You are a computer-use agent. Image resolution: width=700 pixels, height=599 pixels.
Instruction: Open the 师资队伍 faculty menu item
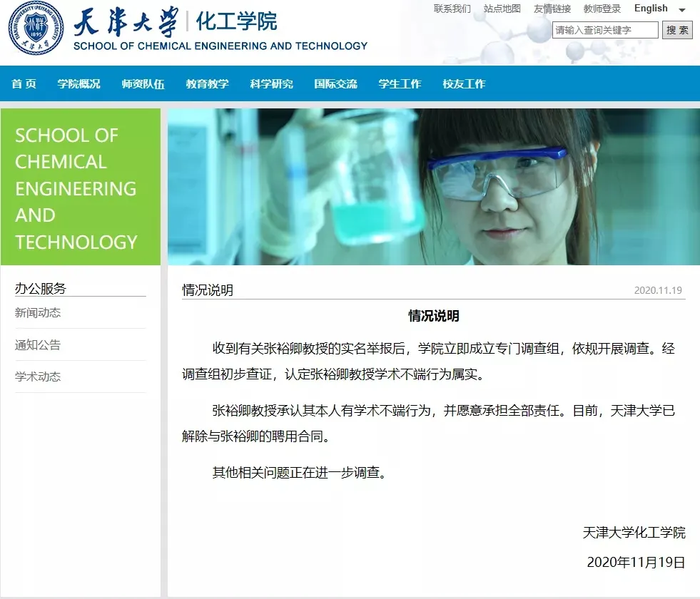pyautogui.click(x=143, y=83)
